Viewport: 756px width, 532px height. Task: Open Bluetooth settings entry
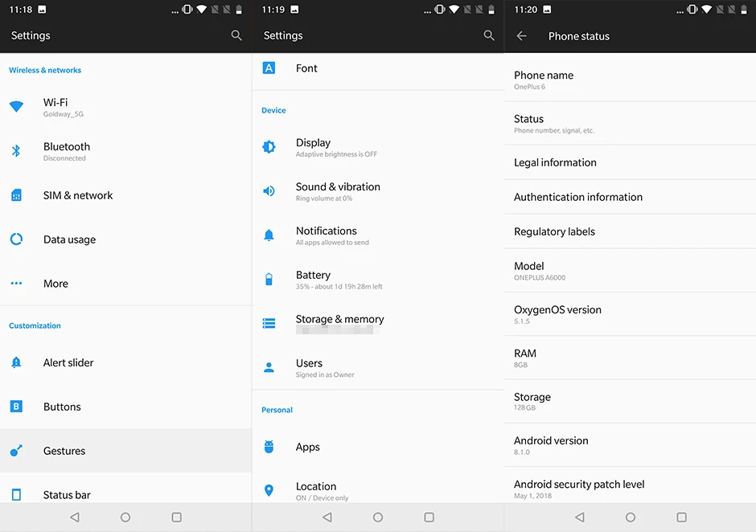click(x=125, y=151)
